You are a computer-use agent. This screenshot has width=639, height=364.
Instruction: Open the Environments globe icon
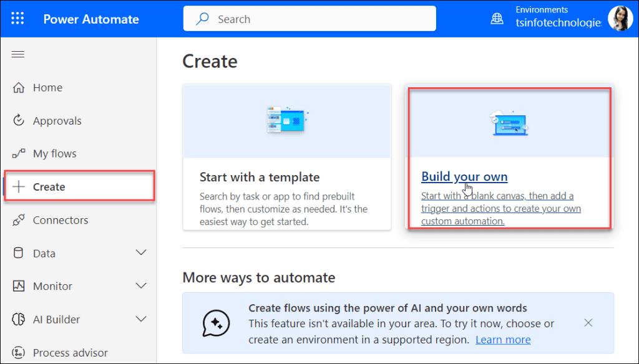[x=497, y=19]
